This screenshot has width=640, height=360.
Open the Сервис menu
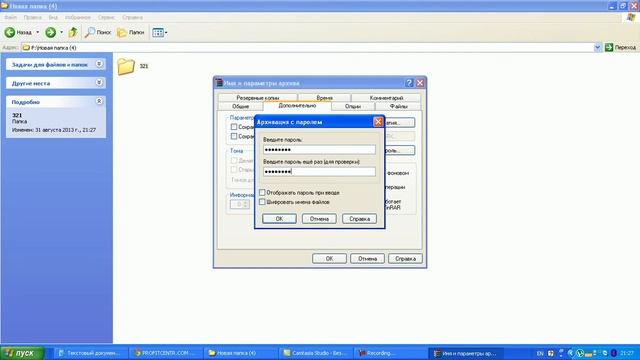106,18
